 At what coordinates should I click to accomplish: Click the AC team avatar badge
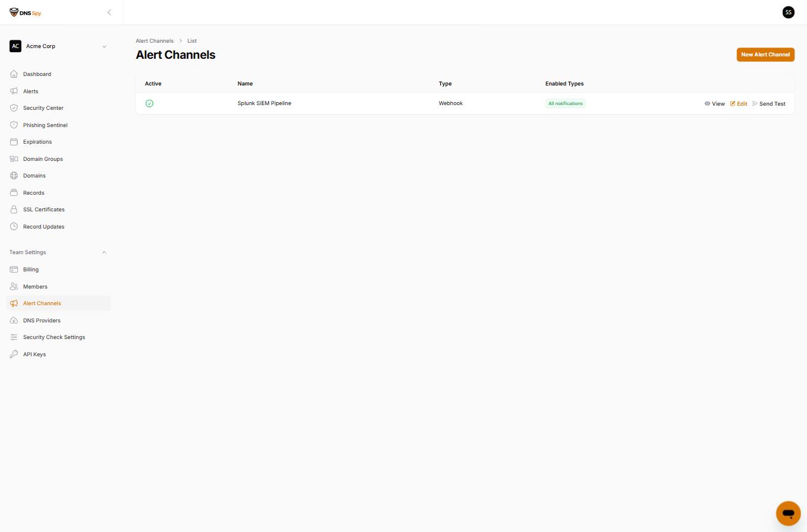tap(15, 46)
